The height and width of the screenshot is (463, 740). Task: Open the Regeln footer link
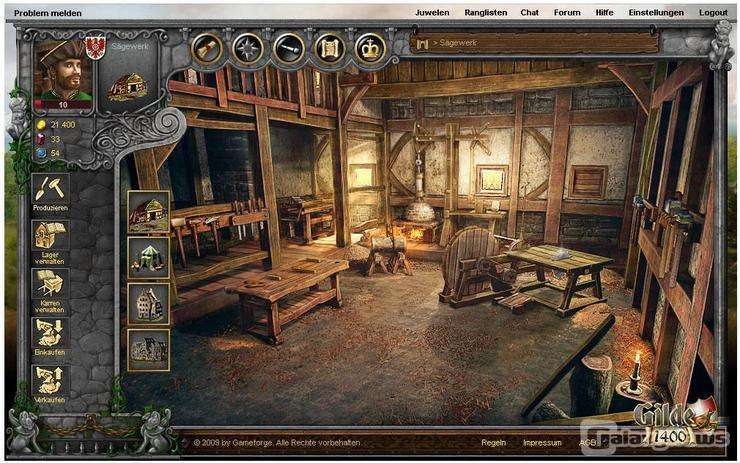pyautogui.click(x=493, y=442)
